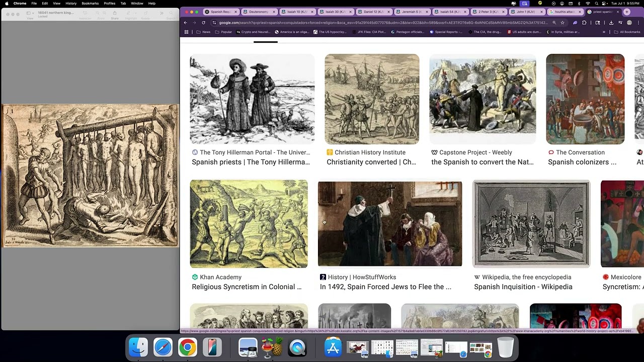Open the Window menu
The width and height of the screenshot is (644, 362).
pos(137,4)
